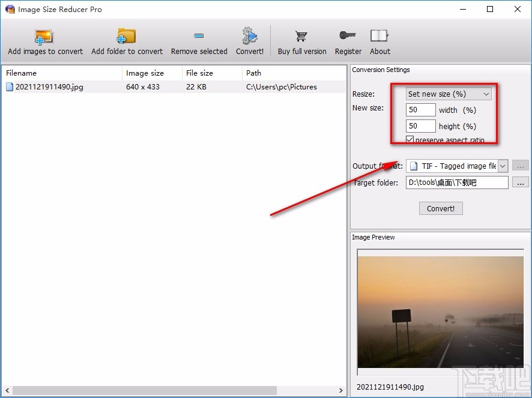Open the About book icon

coord(379,37)
